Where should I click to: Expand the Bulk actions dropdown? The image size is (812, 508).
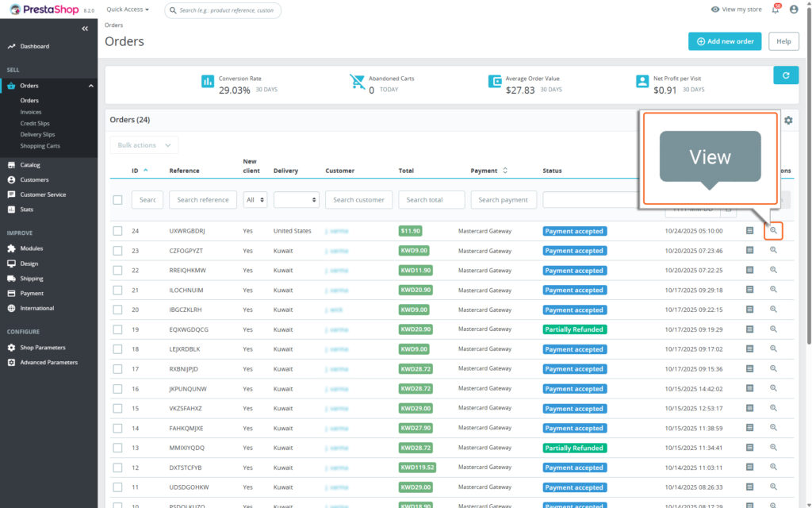[144, 145]
